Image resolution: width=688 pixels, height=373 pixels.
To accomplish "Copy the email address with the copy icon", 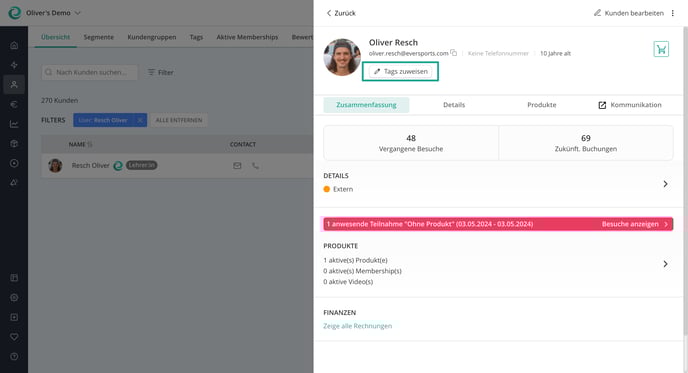I will click(454, 53).
